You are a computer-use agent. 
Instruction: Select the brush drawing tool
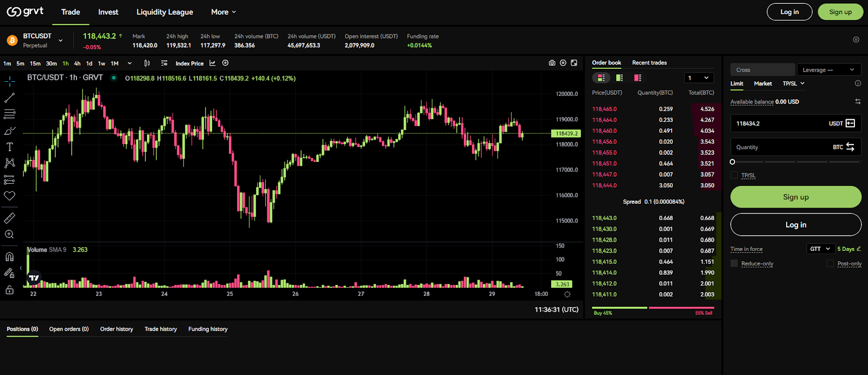tap(9, 131)
